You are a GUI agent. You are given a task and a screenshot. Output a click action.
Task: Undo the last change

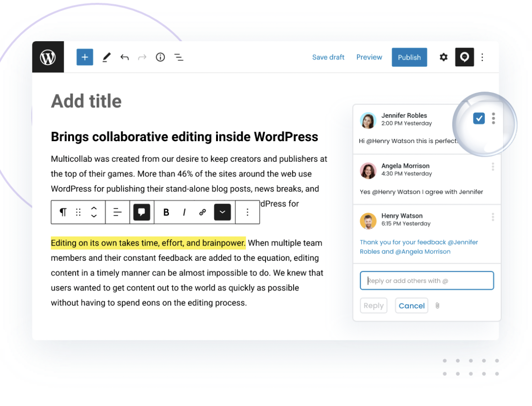[x=125, y=57]
